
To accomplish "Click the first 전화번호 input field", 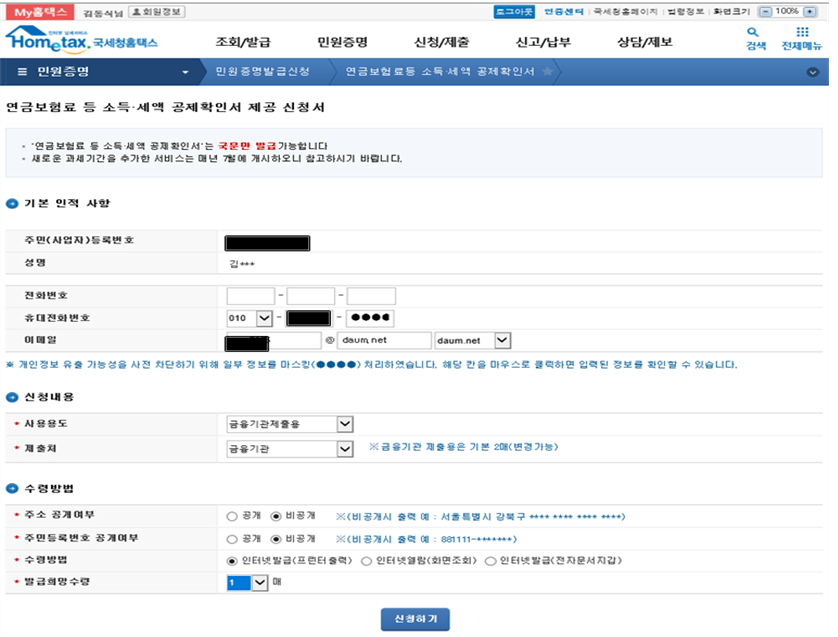I will tap(250, 295).
